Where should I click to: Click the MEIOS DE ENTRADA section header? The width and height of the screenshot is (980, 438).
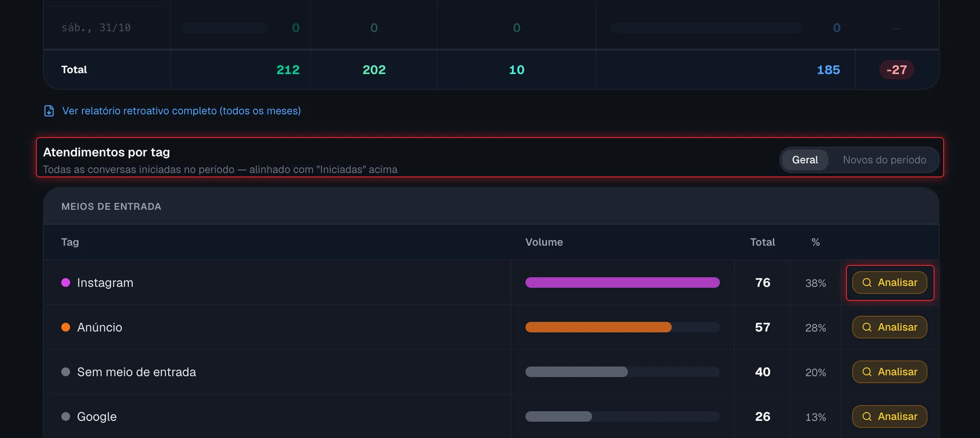[111, 207]
